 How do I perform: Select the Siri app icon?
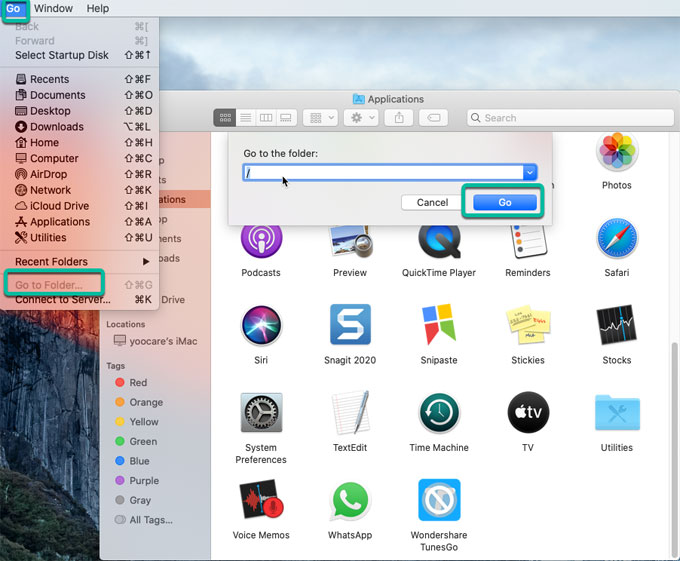(261, 325)
